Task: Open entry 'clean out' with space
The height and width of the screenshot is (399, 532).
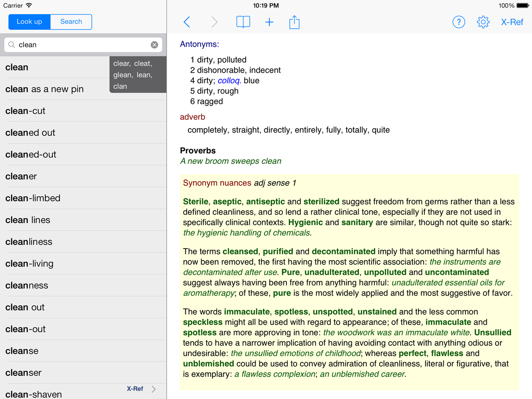Action: point(83,307)
